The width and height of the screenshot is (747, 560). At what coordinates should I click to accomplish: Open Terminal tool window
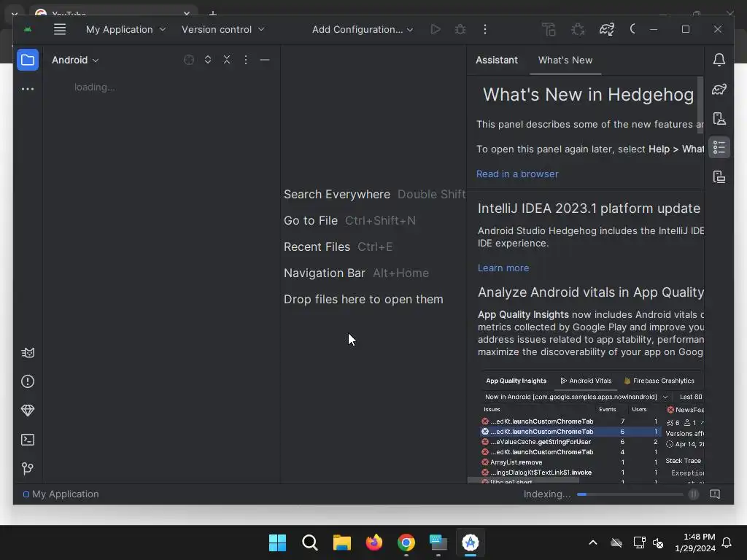(x=28, y=440)
